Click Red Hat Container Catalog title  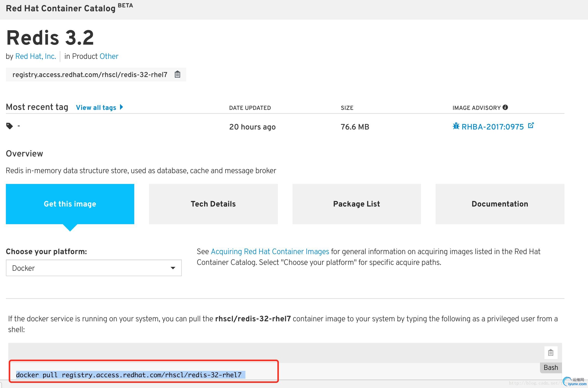[61, 8]
